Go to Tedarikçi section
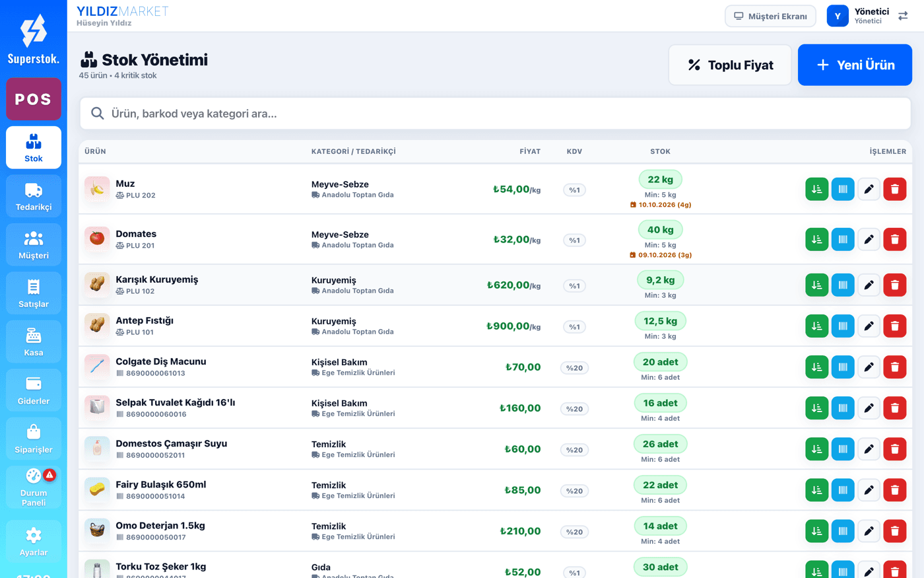 pyautogui.click(x=34, y=196)
